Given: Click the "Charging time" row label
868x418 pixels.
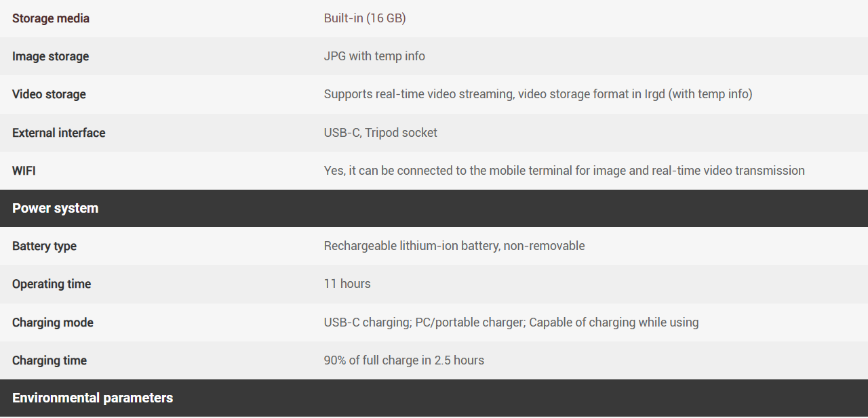Looking at the screenshot, I should pos(50,360).
